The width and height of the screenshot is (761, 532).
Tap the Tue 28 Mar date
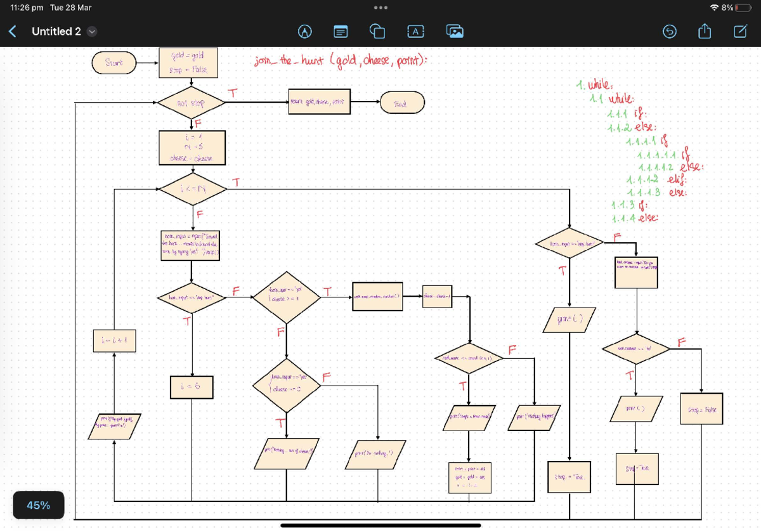coord(70,8)
